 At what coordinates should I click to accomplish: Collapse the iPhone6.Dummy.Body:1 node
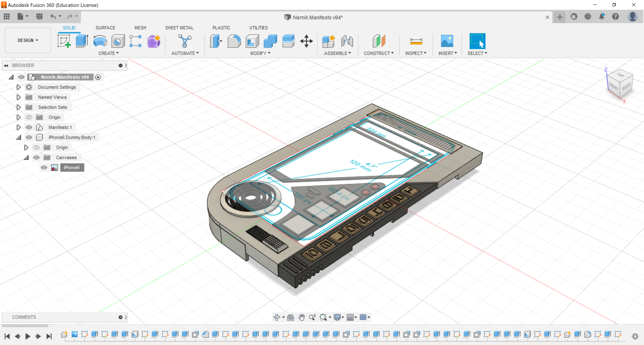tap(19, 137)
